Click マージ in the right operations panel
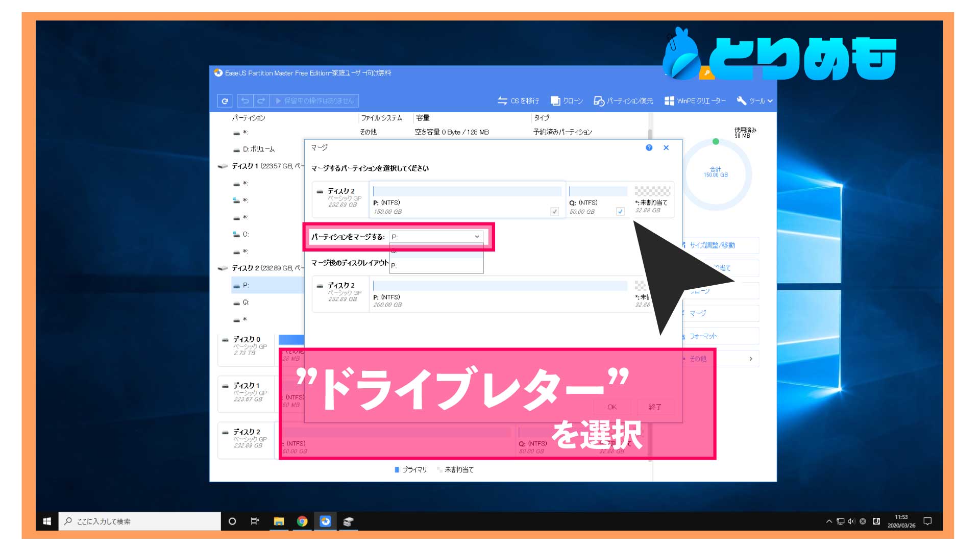980x551 pixels. 720,313
